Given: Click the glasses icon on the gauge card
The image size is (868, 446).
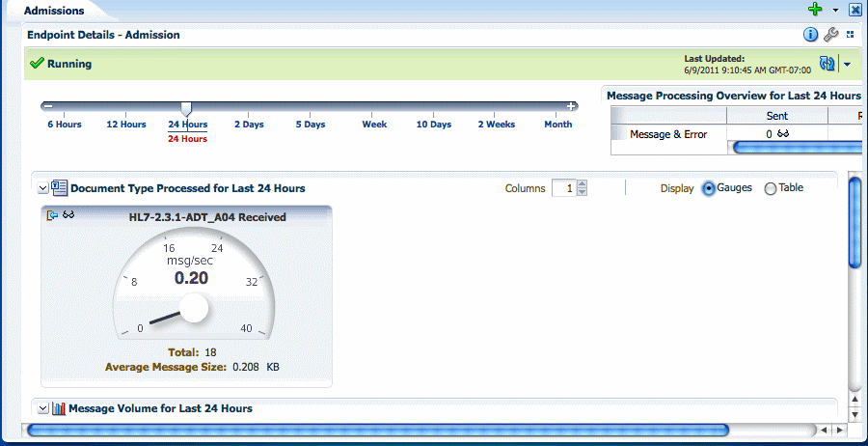Looking at the screenshot, I should coord(68,215).
